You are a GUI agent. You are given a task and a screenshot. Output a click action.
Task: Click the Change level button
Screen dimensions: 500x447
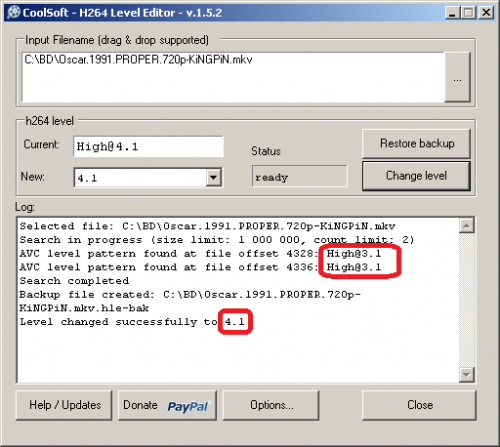(x=416, y=176)
